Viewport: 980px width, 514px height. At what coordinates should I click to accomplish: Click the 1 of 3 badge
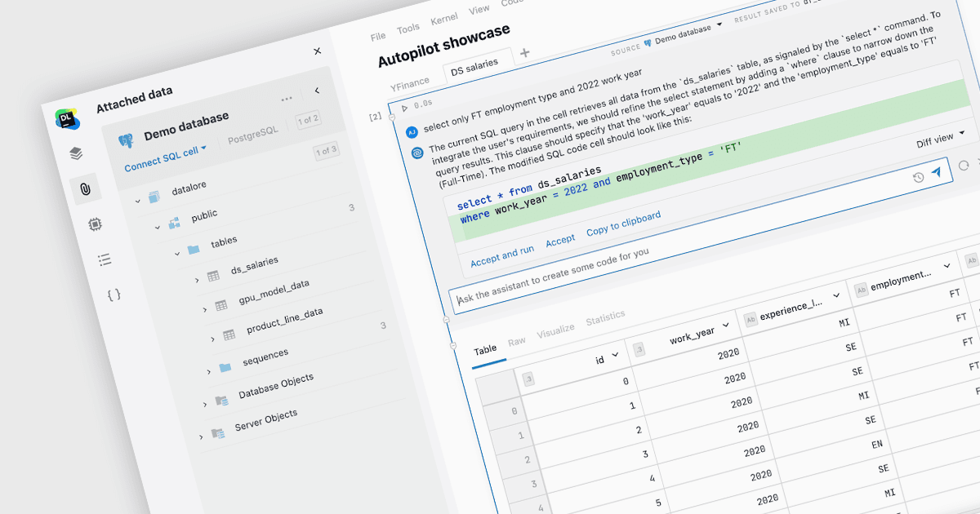pos(326,152)
